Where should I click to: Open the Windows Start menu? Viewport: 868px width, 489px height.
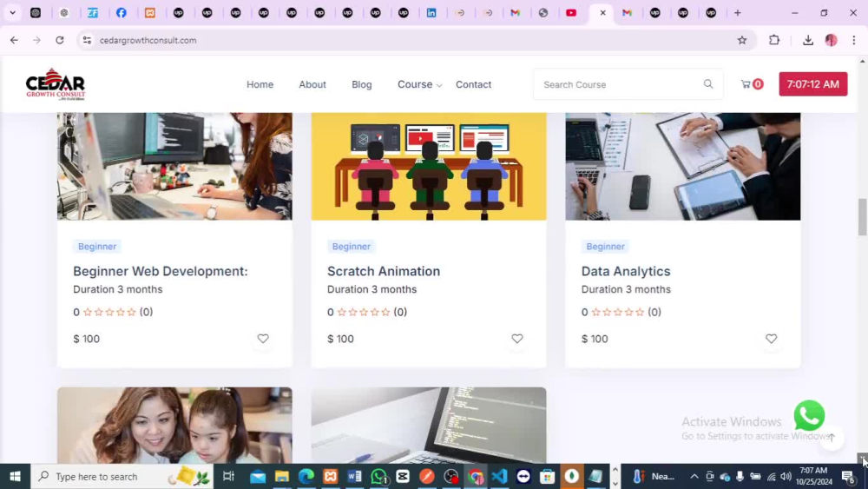pos(15,476)
